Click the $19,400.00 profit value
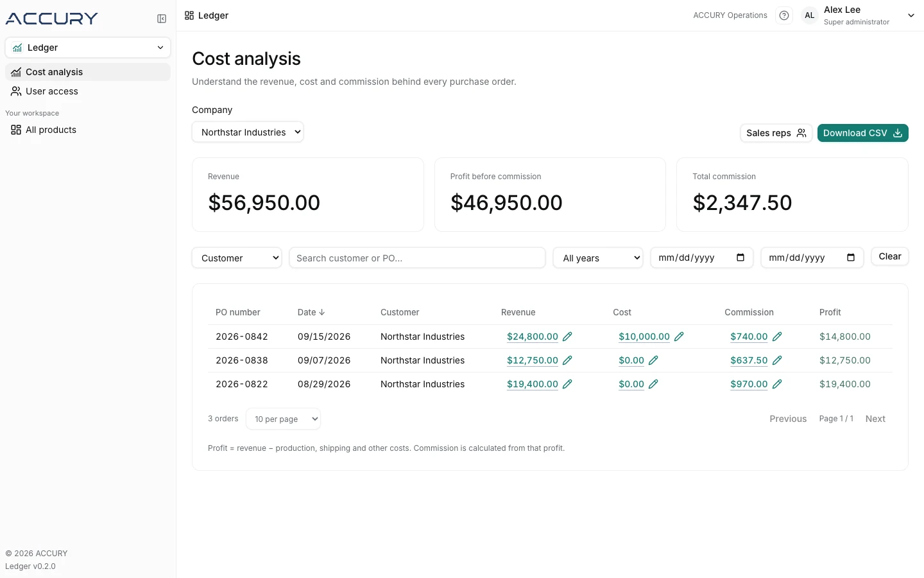The width and height of the screenshot is (924, 578). (x=845, y=384)
